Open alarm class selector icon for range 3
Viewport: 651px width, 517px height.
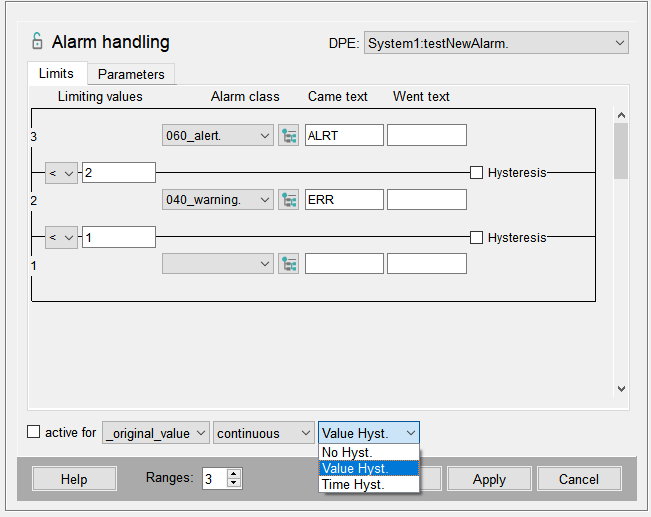click(289, 135)
